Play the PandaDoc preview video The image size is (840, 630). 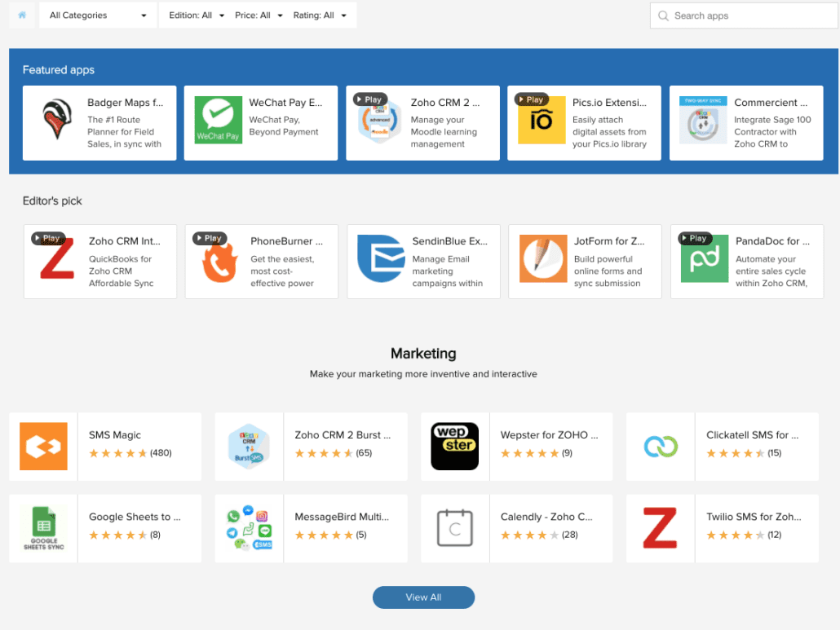(x=695, y=238)
